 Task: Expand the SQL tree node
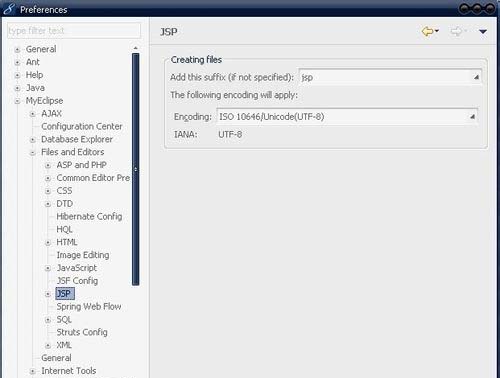(48, 320)
